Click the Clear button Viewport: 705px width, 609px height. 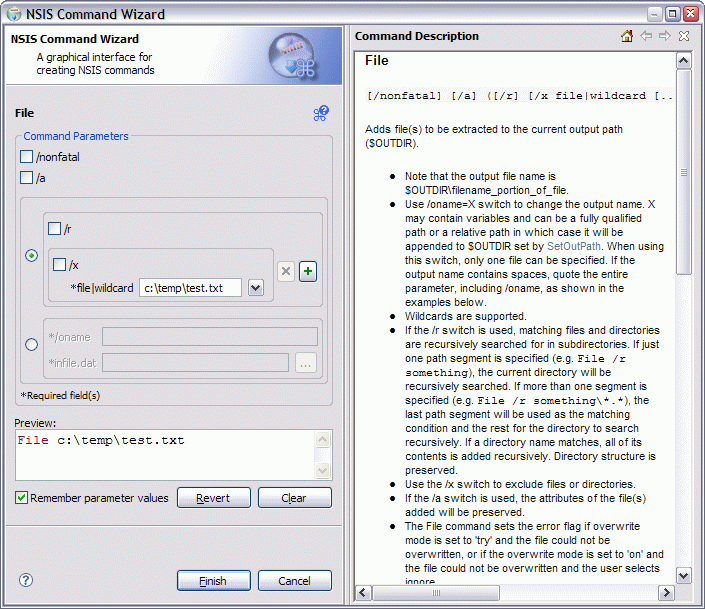coord(294,498)
